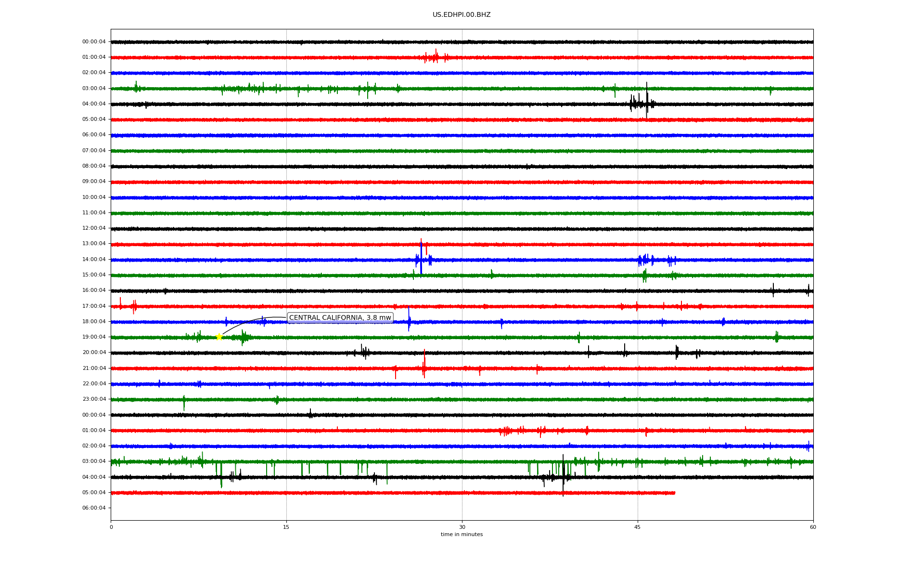The width and height of the screenshot is (924, 578).
Task: Click the red burst in first 01:00:04 trace
Action: (436, 57)
